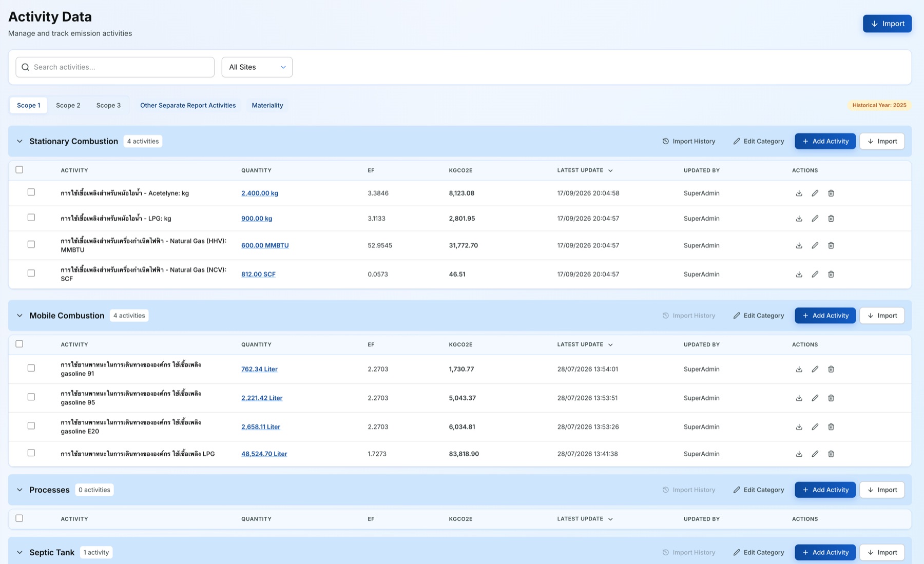Edit Category for Processes

tap(759, 490)
